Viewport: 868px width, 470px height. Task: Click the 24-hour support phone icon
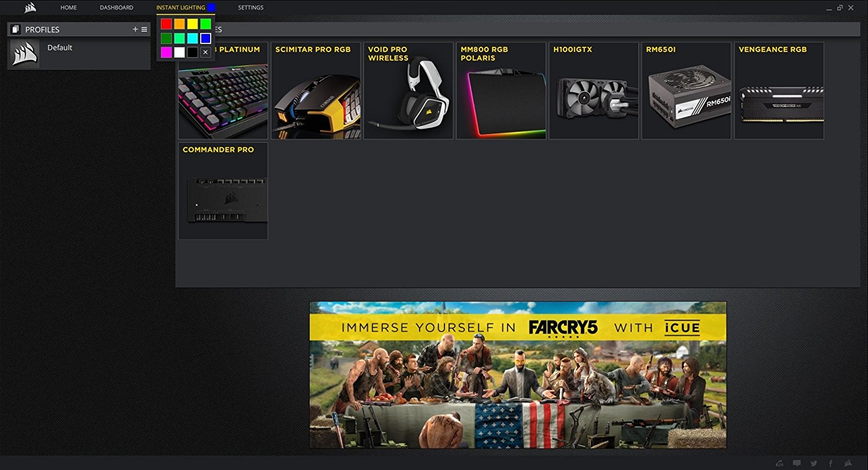click(x=779, y=463)
